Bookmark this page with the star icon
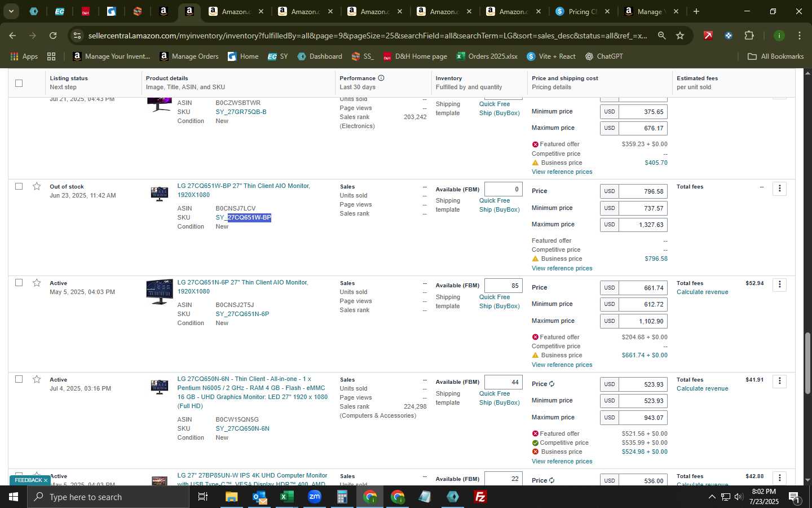812x508 pixels. [680, 36]
